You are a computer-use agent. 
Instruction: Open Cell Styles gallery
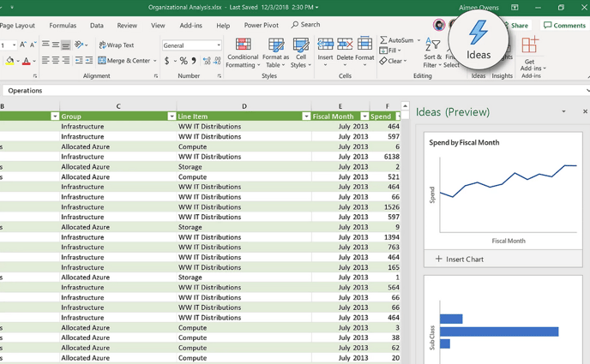coord(301,53)
